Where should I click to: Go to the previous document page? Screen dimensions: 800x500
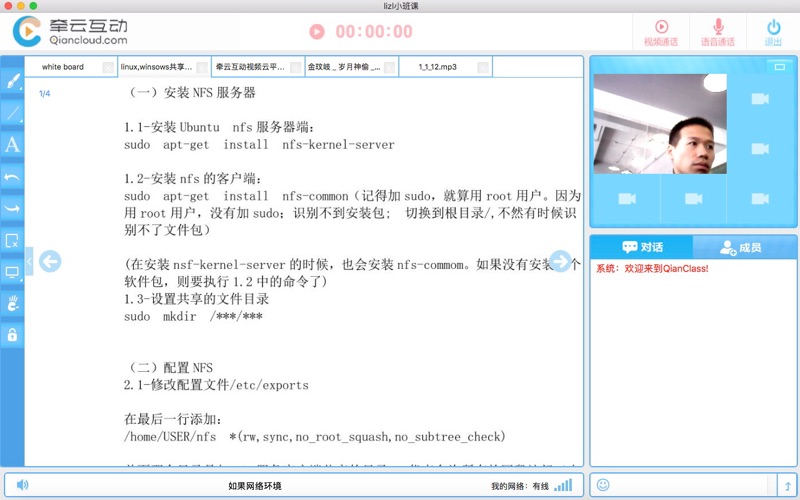[x=50, y=261]
